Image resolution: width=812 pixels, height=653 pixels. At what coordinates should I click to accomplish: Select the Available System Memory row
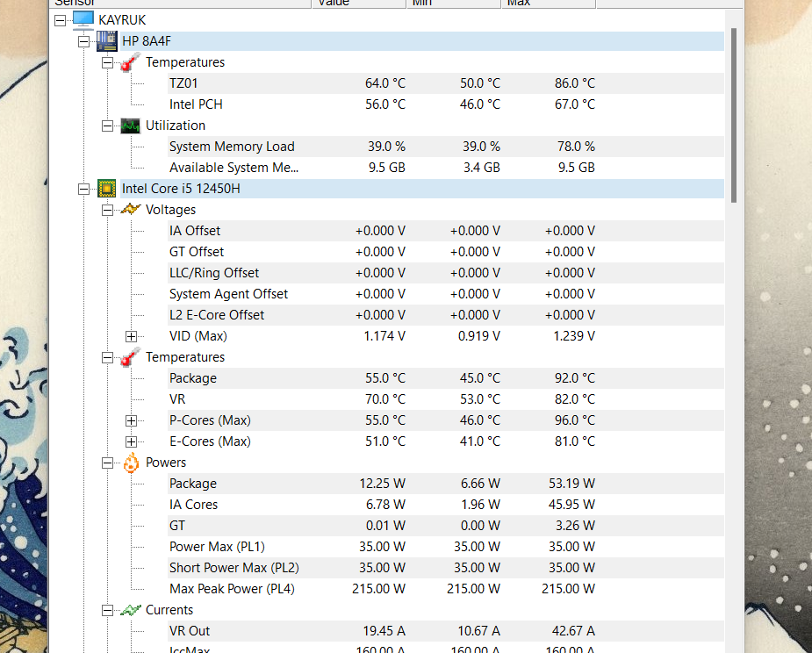click(x=446, y=168)
